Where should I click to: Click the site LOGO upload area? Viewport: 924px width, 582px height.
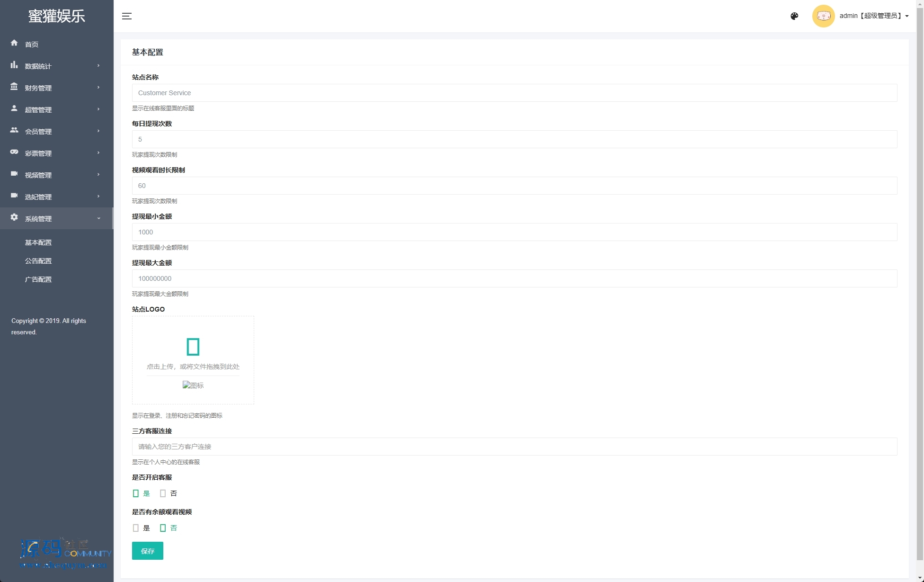[x=193, y=353]
